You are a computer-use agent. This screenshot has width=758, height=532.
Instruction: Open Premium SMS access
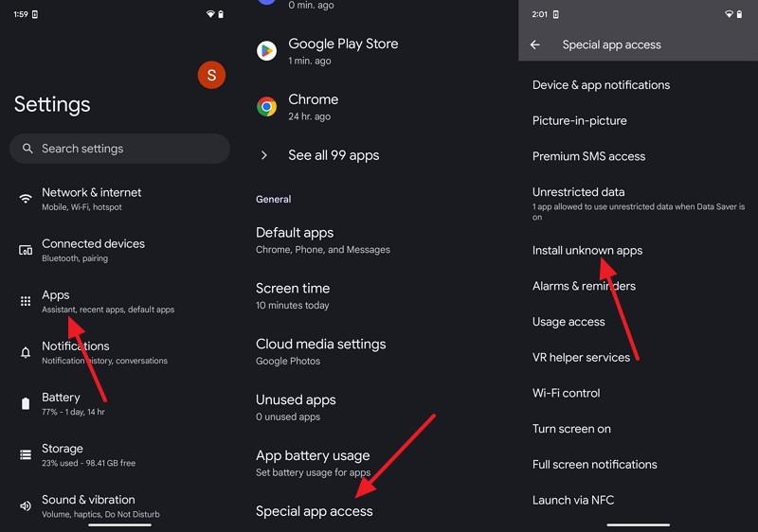[x=638, y=156]
